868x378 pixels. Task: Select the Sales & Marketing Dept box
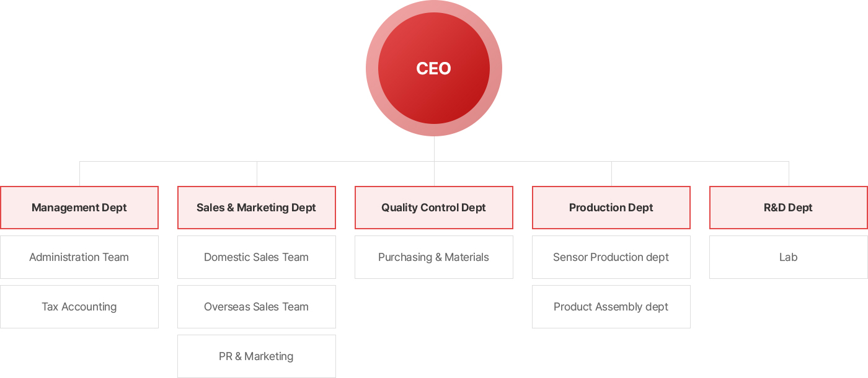[x=257, y=208]
